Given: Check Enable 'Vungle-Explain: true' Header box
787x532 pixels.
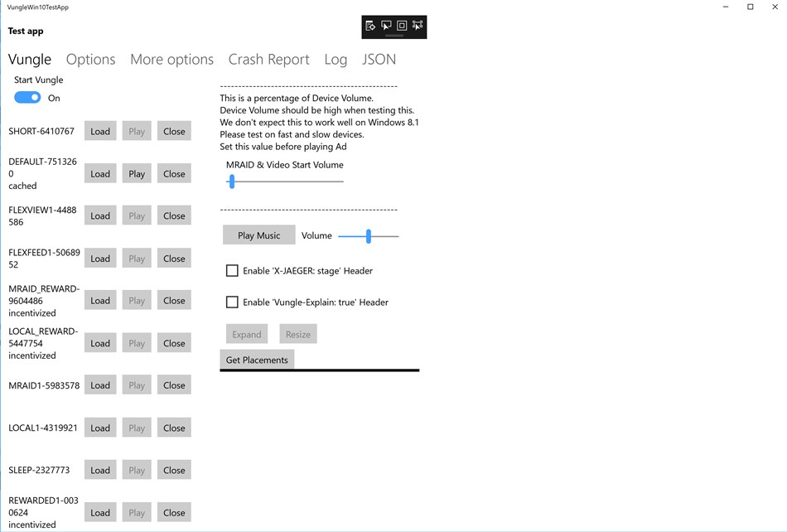Looking at the screenshot, I should 232,302.
